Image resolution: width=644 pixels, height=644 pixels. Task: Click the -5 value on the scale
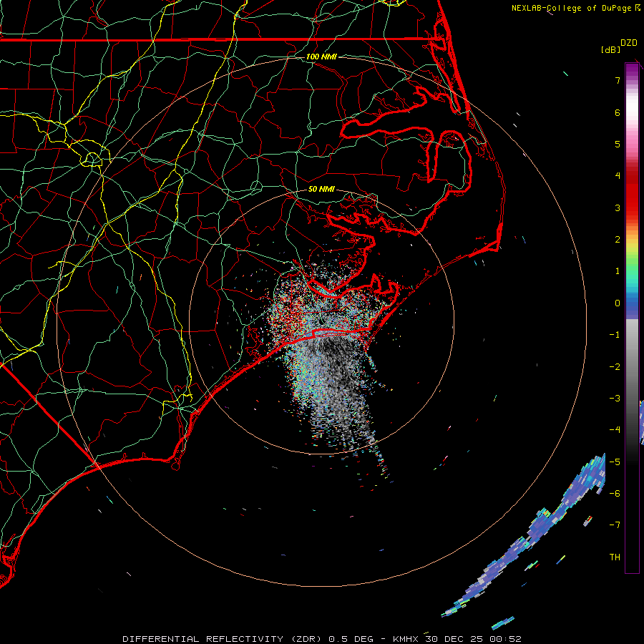(615, 462)
